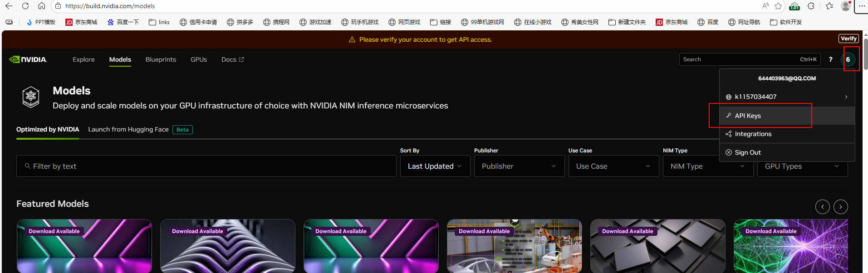Image resolution: width=868 pixels, height=273 pixels.
Task: Click the search box with Ctrl+K
Action: point(750,59)
